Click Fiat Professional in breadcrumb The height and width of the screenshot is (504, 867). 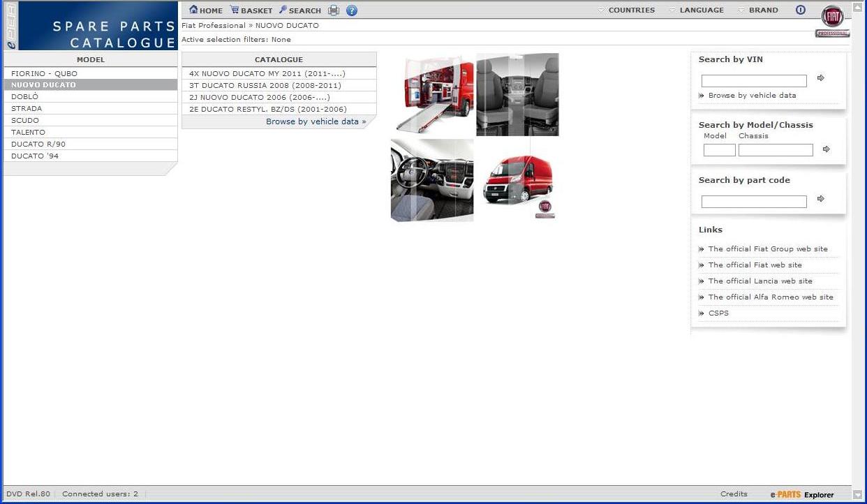tap(214, 26)
